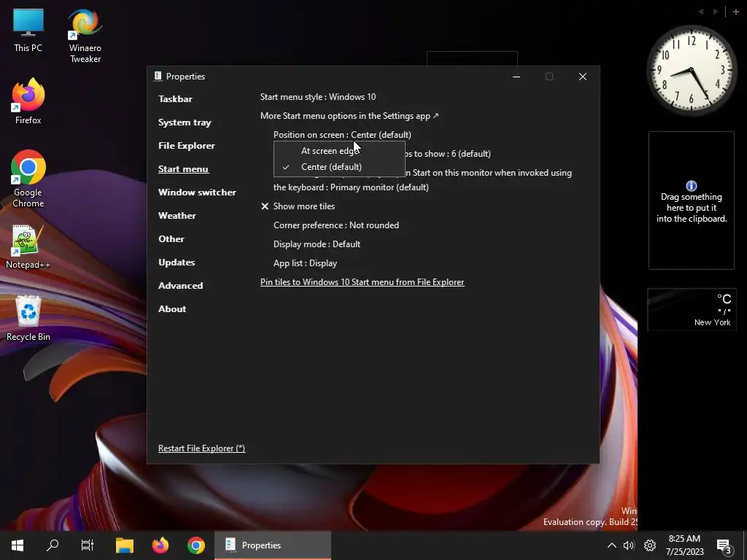Image resolution: width=747 pixels, height=560 pixels.
Task: Click Chrome icon on taskbar
Action: (x=196, y=545)
